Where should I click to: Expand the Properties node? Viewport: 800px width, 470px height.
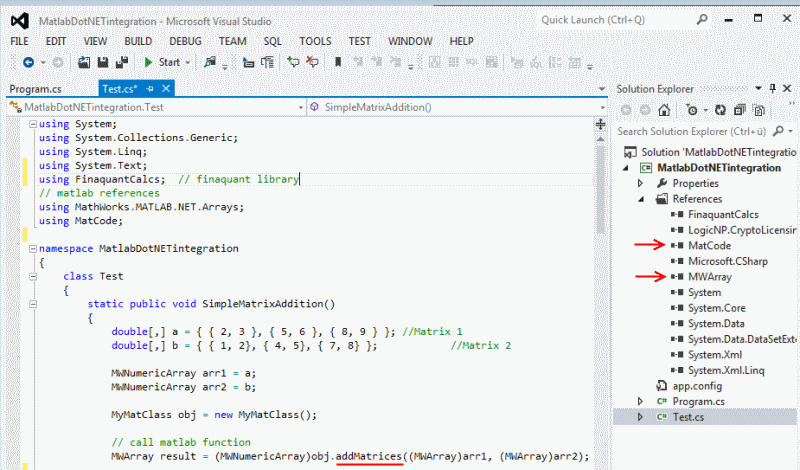(x=641, y=183)
